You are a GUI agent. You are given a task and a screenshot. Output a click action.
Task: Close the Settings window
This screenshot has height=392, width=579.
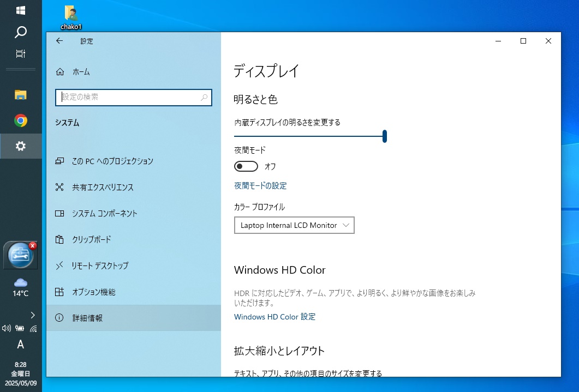548,41
